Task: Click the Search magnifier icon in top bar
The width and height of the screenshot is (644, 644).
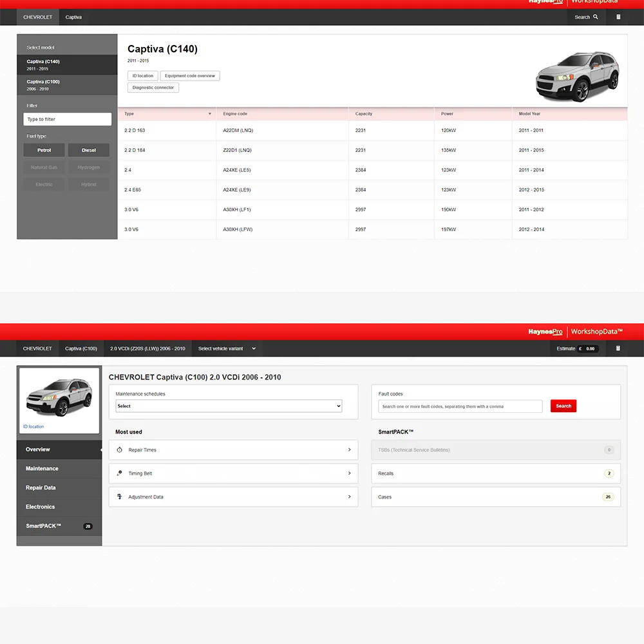Action: click(x=596, y=17)
